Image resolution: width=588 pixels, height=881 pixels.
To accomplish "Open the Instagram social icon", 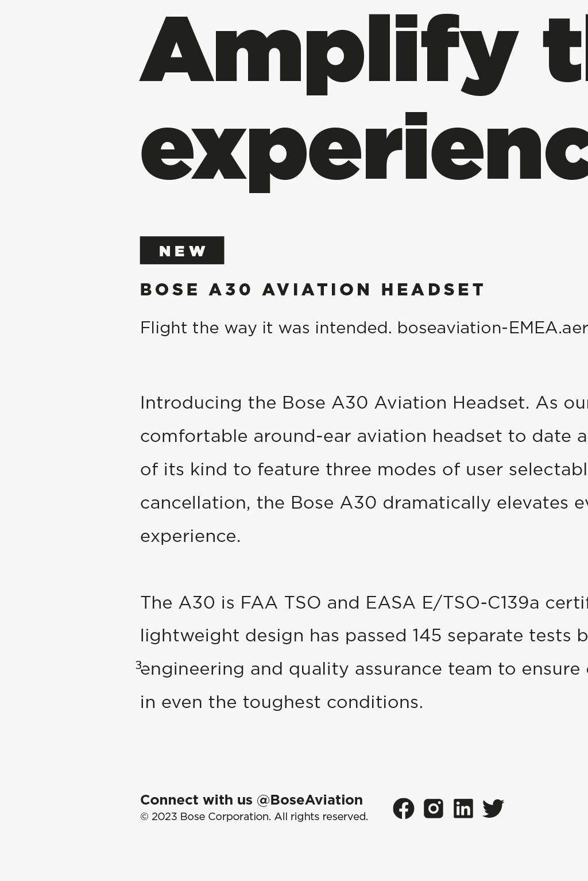I will (x=434, y=809).
